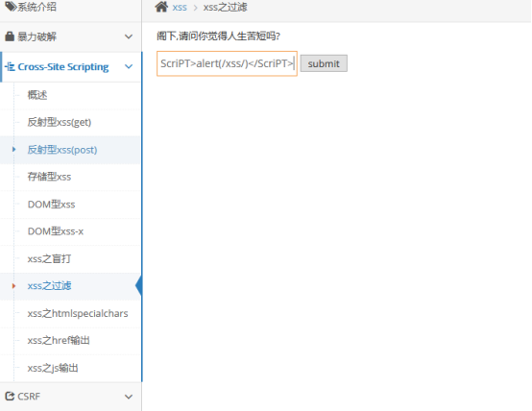Open xss之盲打 page

49,258
